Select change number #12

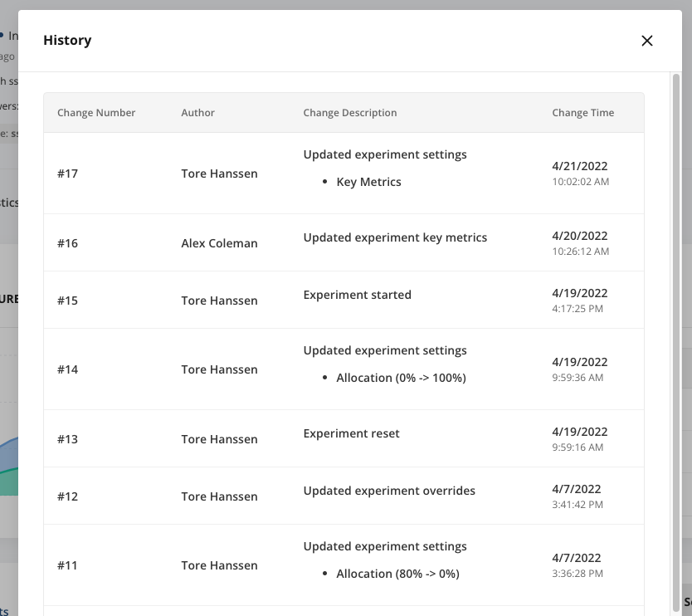[x=67, y=496]
